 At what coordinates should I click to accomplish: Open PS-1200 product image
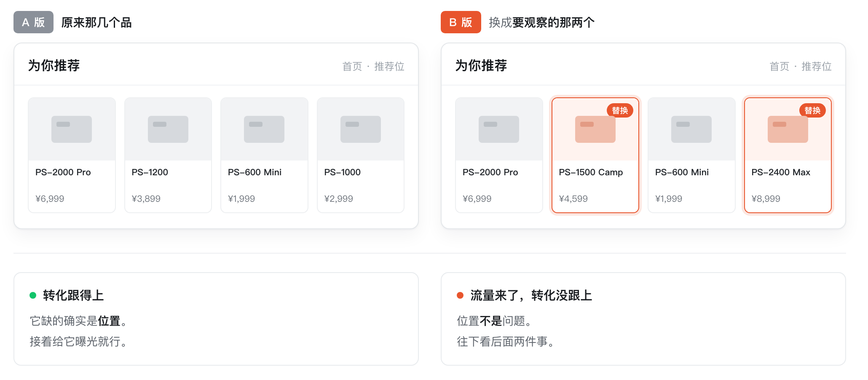click(x=168, y=129)
